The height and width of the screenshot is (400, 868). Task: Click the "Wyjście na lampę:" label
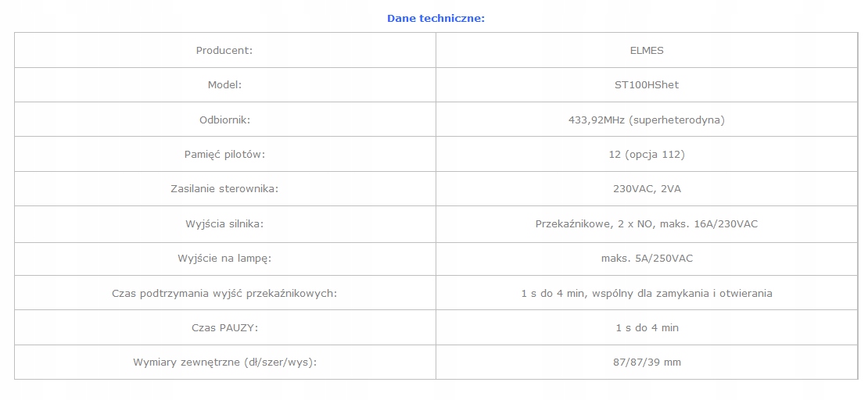(224, 259)
